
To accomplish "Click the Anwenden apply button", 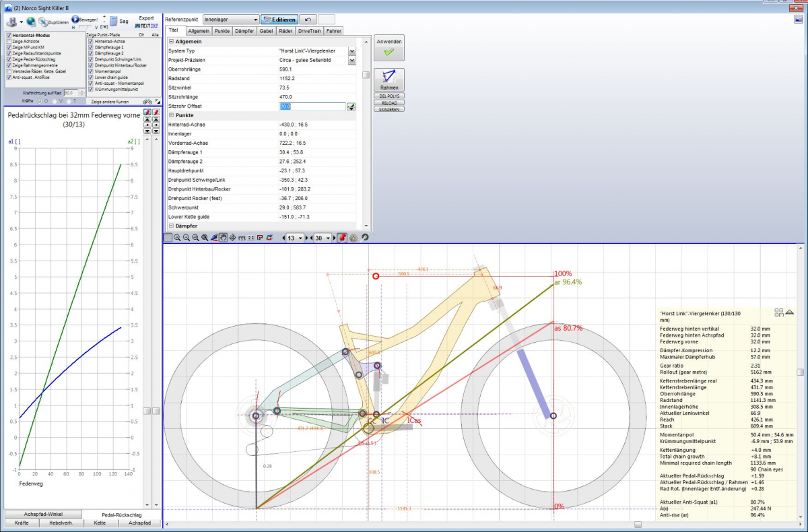I will click(x=389, y=47).
